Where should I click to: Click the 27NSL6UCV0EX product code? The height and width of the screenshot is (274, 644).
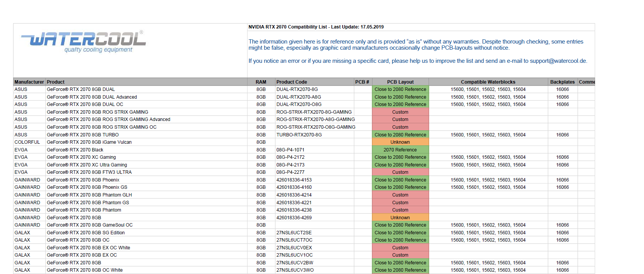(x=294, y=248)
